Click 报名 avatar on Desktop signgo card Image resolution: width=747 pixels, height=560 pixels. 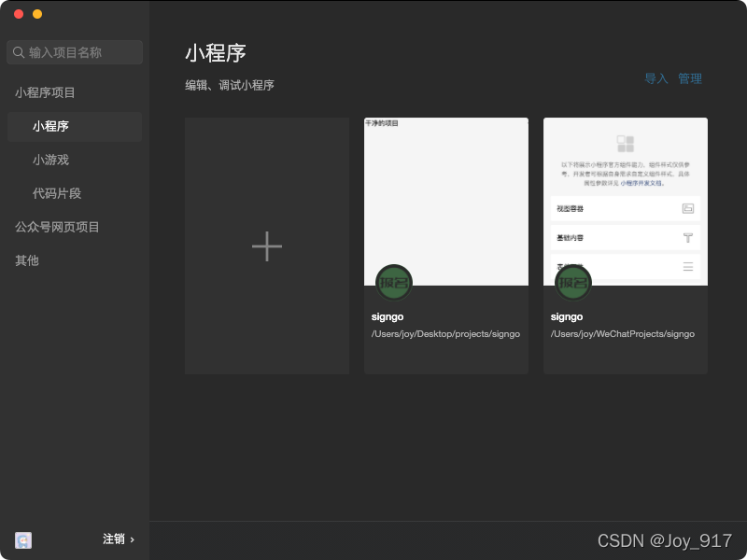click(394, 283)
